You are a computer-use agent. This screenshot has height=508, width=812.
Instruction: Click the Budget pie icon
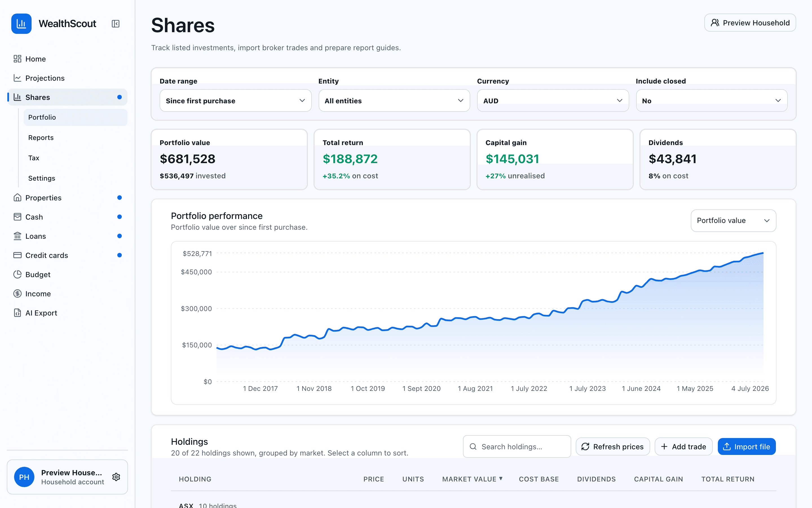click(17, 274)
